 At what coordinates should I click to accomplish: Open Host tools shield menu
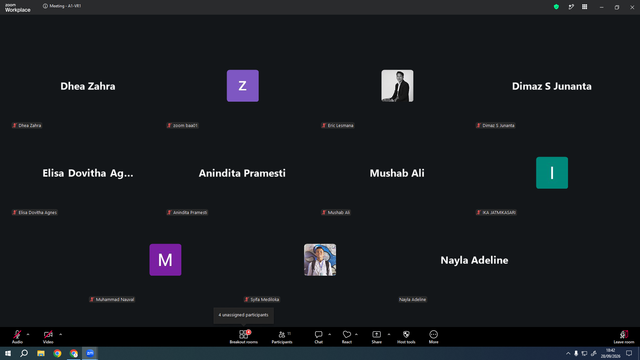pos(406,337)
